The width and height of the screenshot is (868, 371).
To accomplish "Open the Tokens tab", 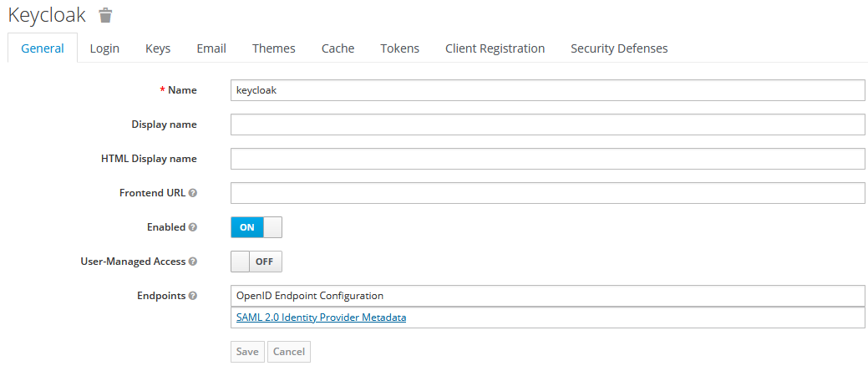I will (x=399, y=48).
